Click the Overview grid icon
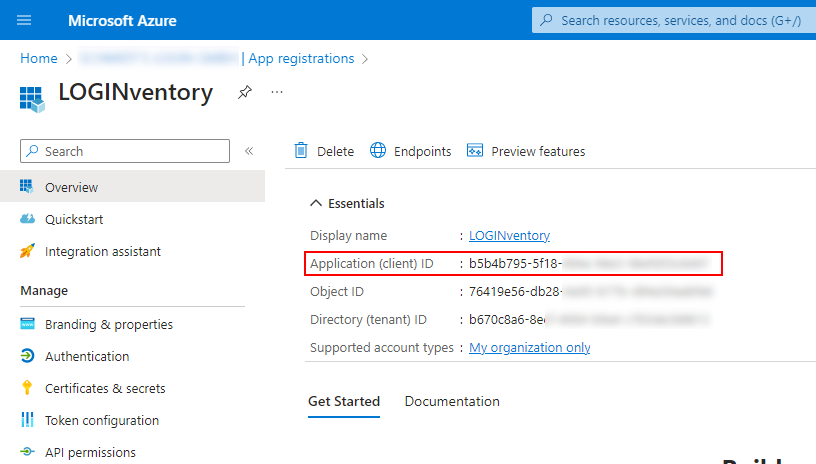Image resolution: width=816 pixels, height=464 pixels. [27, 186]
